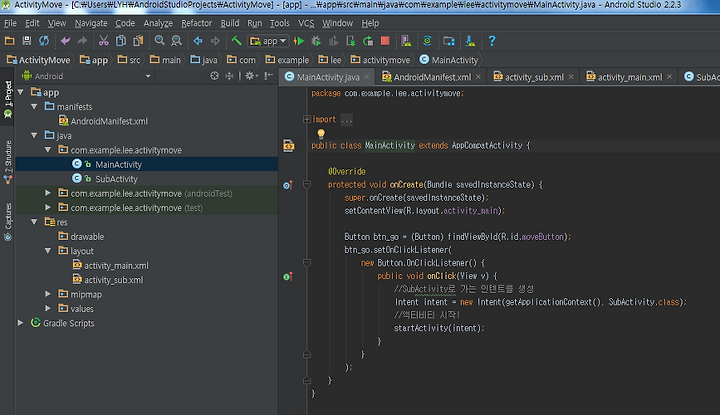
Task: Click the Replace magnifier icon
Action: click(x=176, y=41)
